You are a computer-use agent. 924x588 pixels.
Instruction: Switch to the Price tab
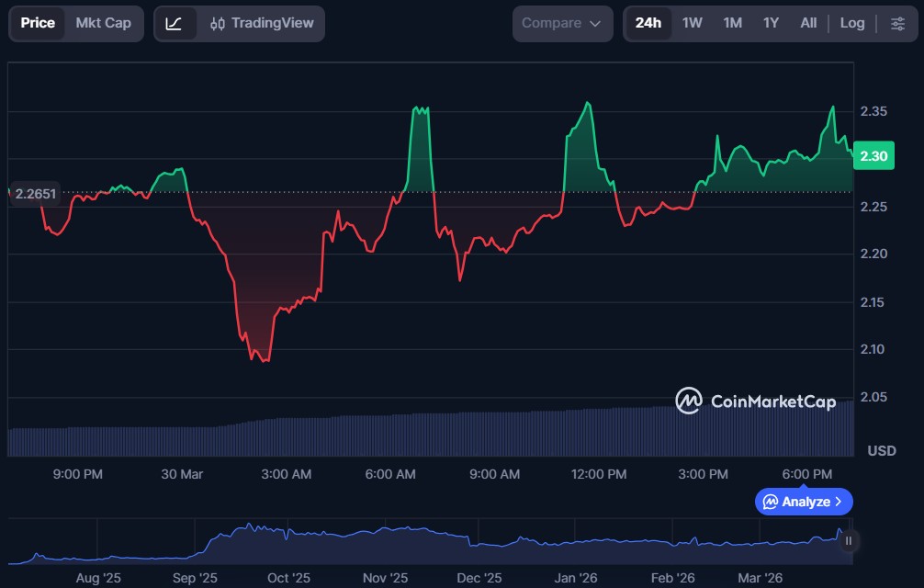click(x=38, y=24)
